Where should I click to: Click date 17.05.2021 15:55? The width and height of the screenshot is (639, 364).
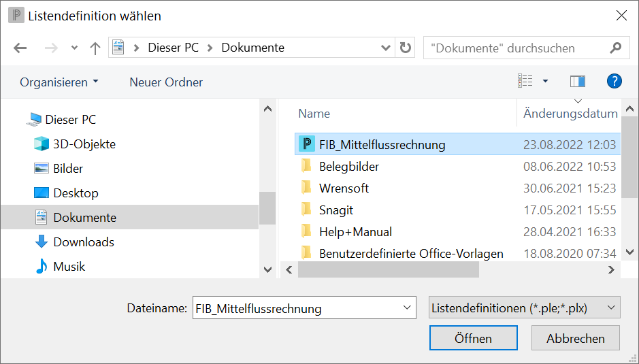tap(570, 210)
